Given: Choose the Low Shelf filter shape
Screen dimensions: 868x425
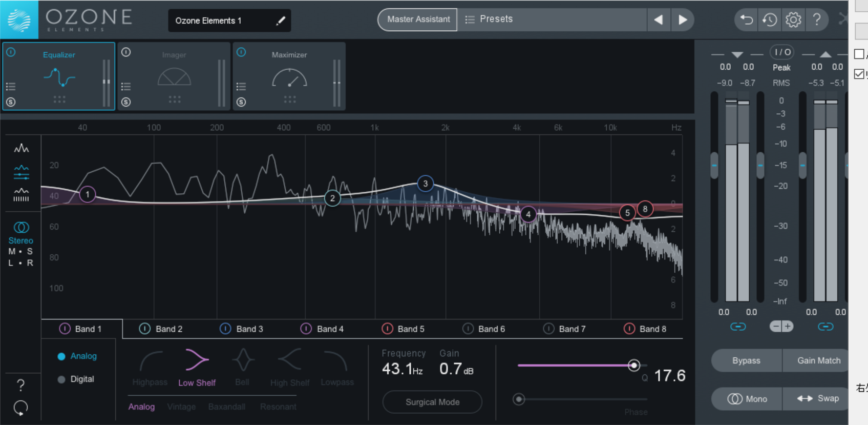Looking at the screenshot, I should point(197,367).
